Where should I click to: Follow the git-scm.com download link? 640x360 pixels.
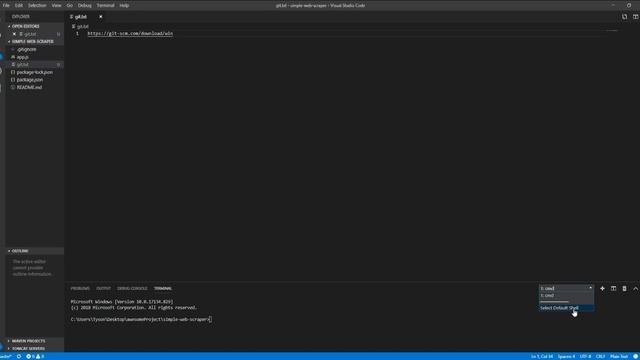[130, 33]
